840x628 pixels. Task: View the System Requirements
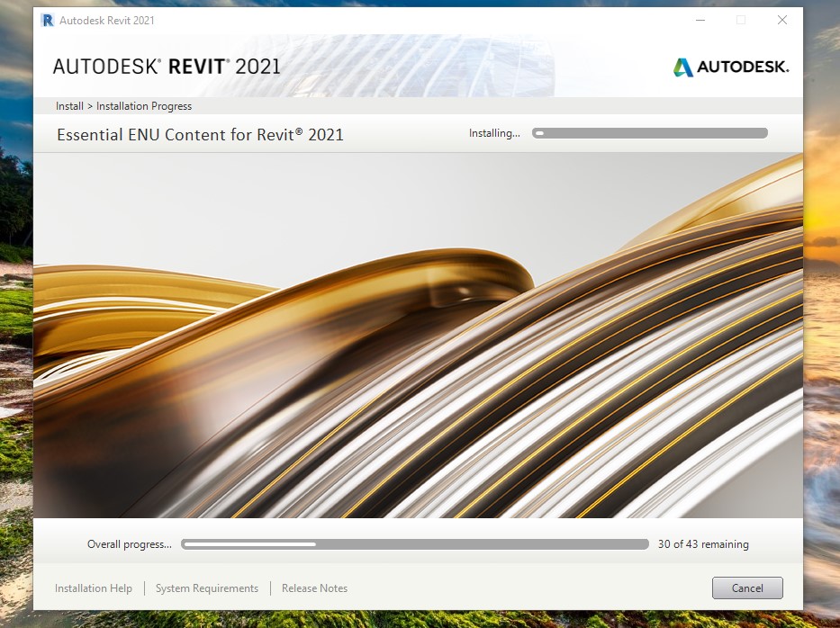(x=206, y=588)
